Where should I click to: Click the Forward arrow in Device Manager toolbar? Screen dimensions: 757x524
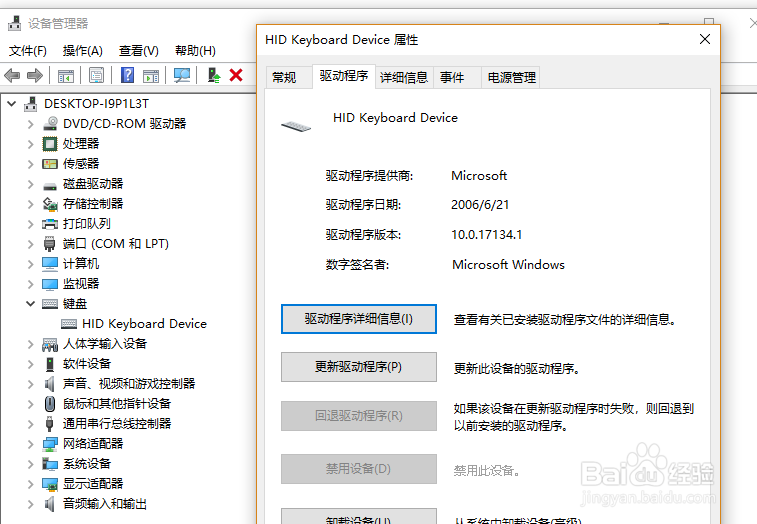(x=35, y=75)
